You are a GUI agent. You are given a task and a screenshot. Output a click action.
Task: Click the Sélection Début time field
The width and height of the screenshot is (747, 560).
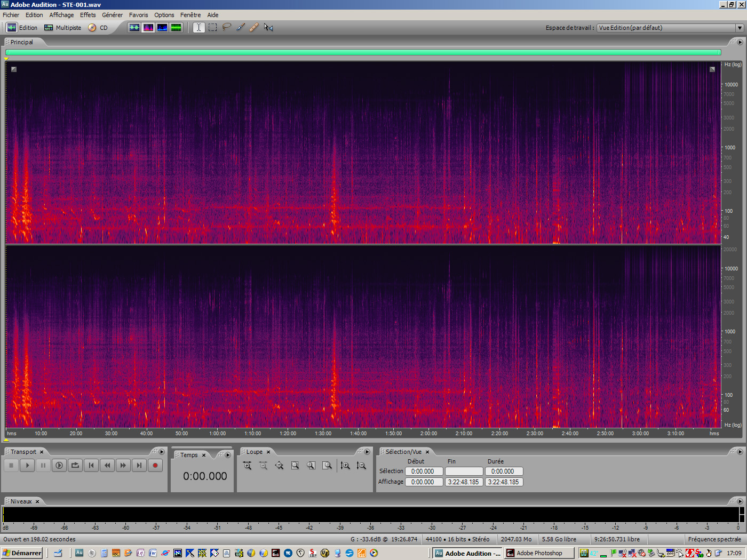[x=424, y=471]
